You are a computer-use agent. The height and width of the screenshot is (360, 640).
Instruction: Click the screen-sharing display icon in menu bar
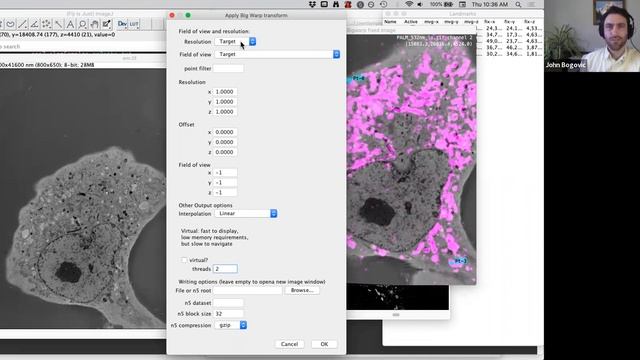(x=324, y=4)
